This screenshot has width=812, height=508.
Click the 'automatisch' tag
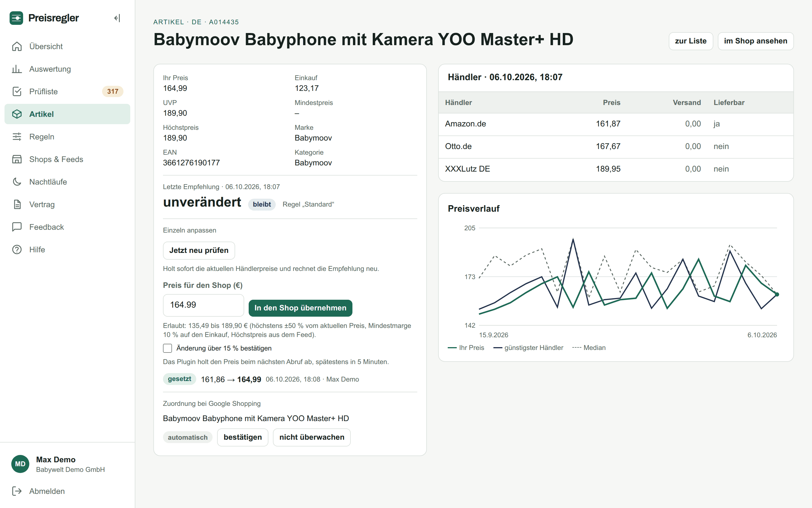click(x=187, y=437)
